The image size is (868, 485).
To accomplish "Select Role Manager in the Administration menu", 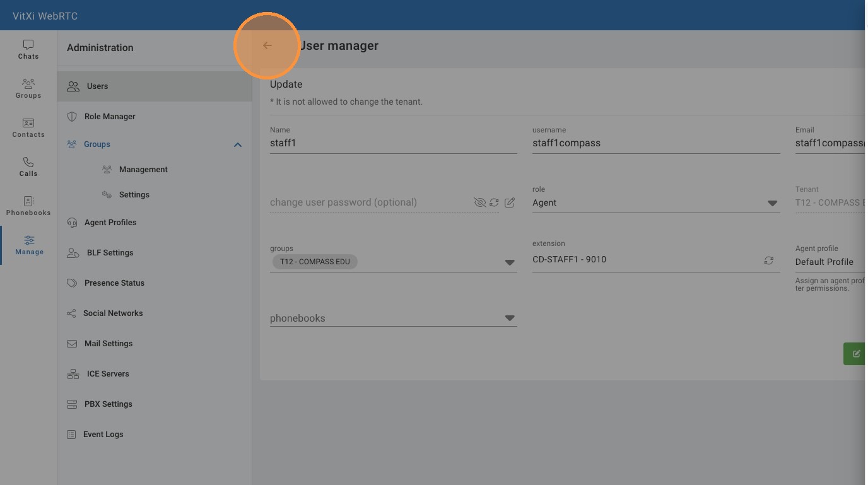I will click(x=110, y=117).
